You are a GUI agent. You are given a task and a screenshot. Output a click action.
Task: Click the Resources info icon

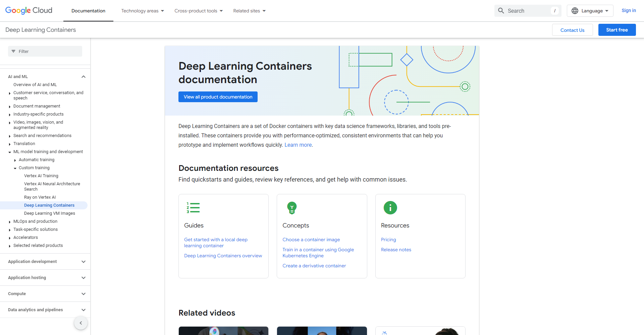click(x=390, y=208)
